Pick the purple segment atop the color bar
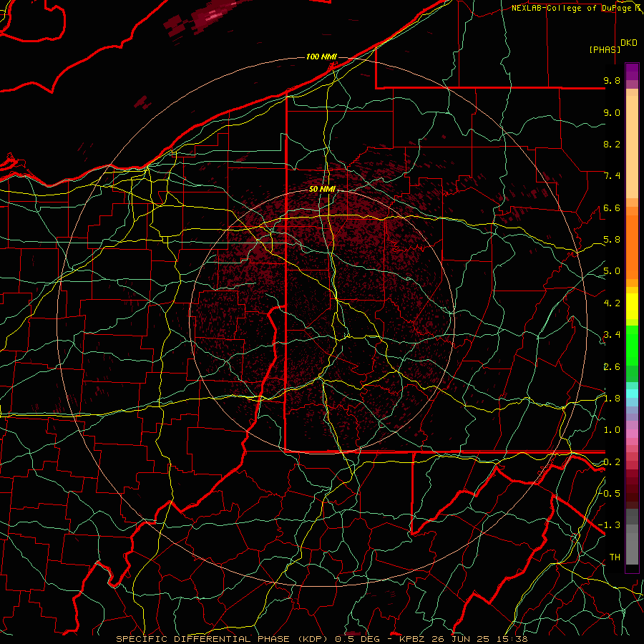Viewport: 644px width, 644px height. [x=632, y=72]
